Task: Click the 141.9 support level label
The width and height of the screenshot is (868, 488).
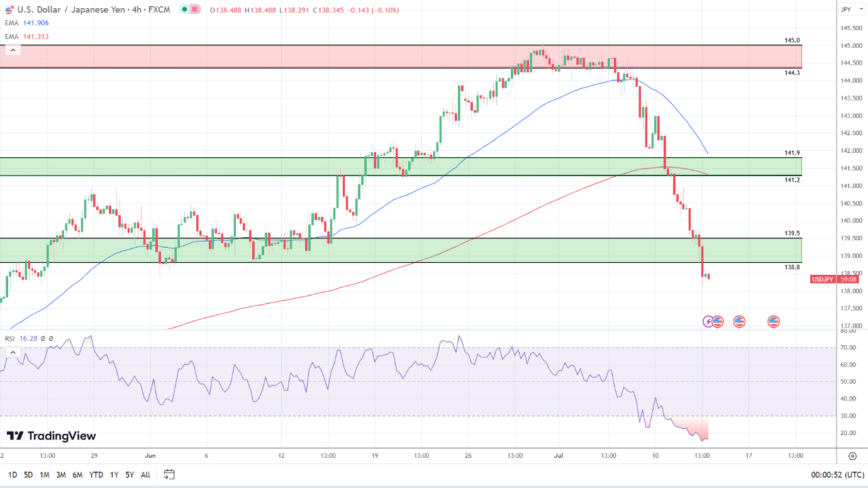Action: [792, 153]
